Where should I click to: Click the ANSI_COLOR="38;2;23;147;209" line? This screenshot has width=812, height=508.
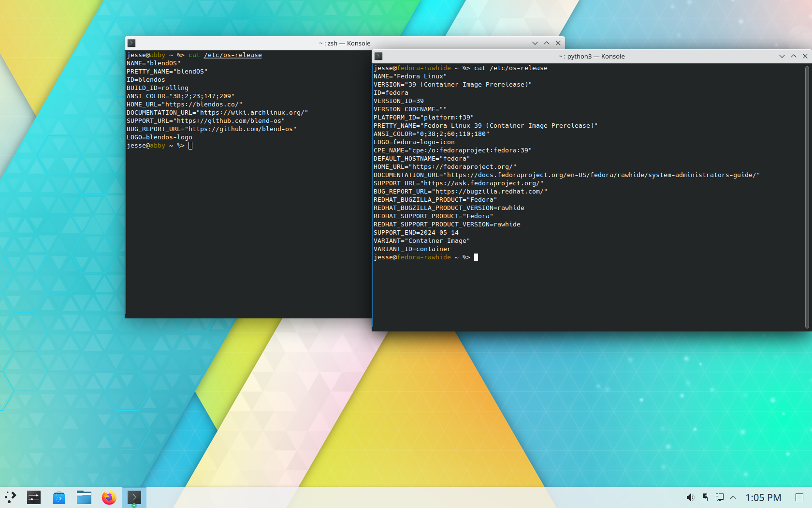[x=180, y=96]
